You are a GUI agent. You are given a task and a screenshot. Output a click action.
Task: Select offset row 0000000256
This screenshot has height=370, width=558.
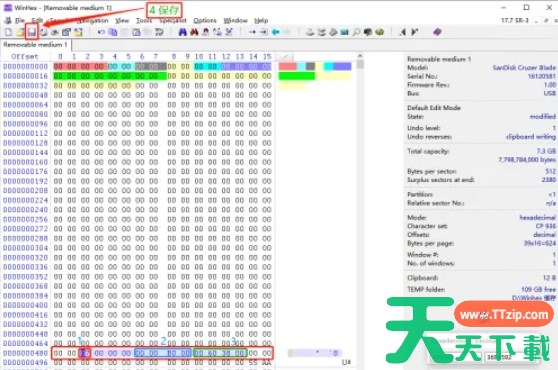25,219
